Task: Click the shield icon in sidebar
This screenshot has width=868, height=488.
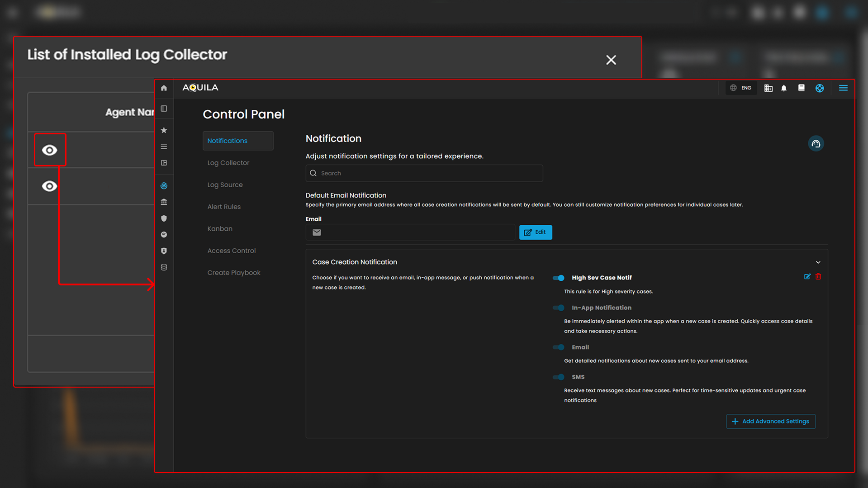Action: (164, 218)
